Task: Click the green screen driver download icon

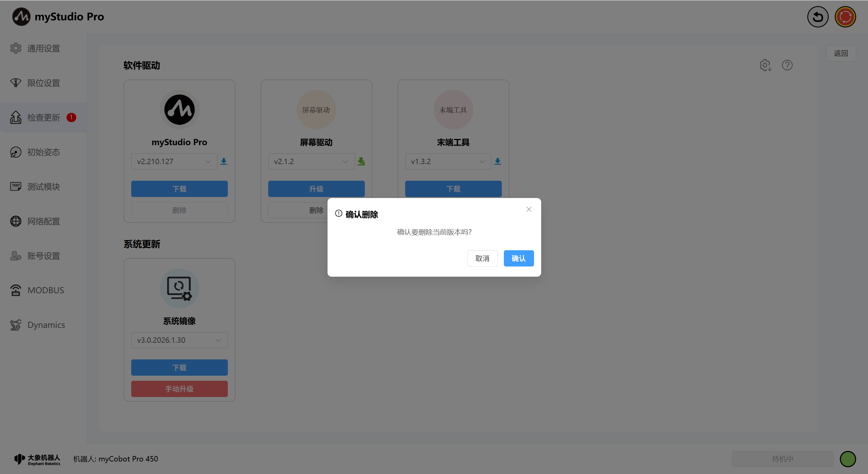Action: pyautogui.click(x=361, y=161)
